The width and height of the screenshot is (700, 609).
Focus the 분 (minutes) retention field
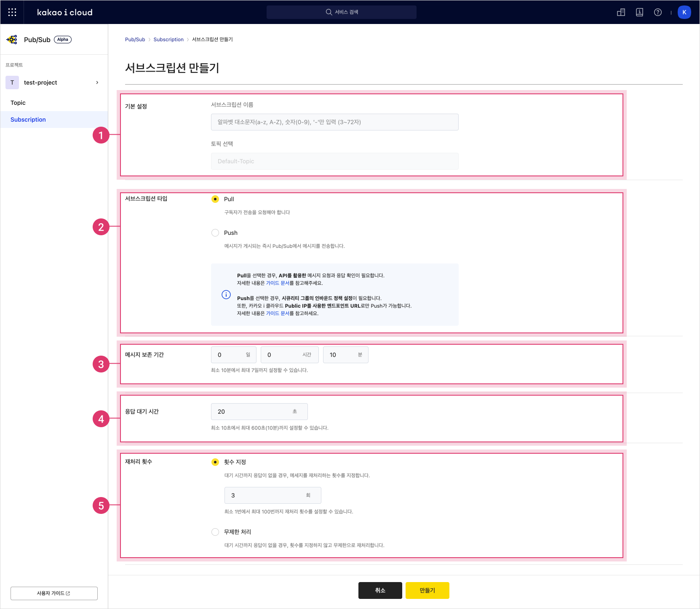click(346, 355)
